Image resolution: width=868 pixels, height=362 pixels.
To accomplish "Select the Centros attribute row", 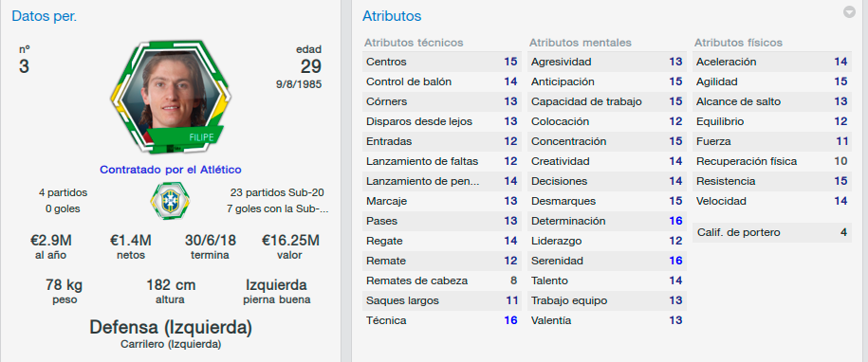I will coord(442,62).
